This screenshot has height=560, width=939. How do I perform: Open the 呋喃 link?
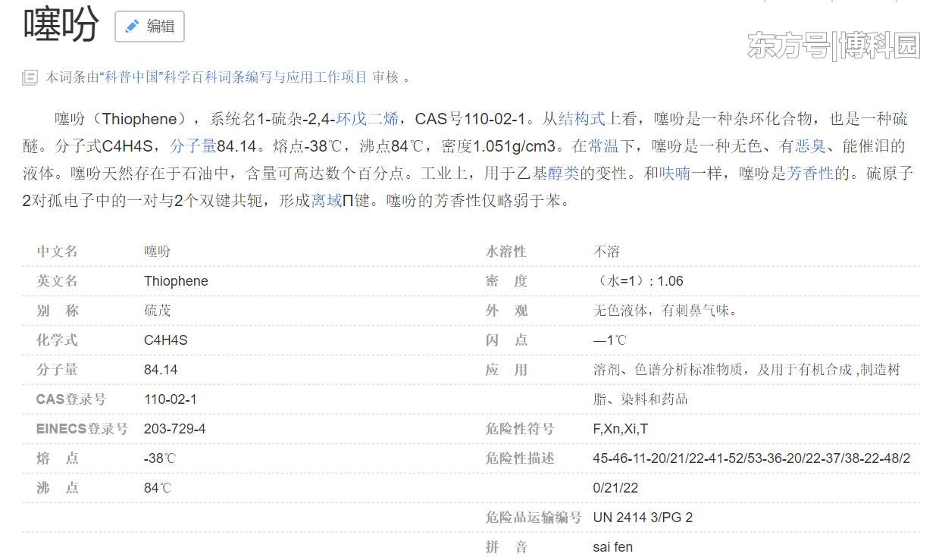[x=675, y=174]
